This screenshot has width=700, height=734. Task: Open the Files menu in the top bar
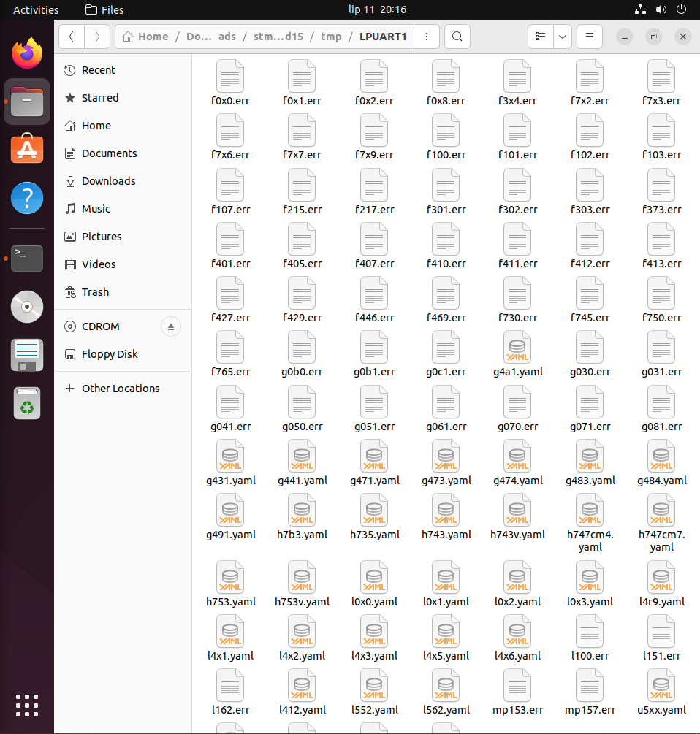(x=104, y=9)
